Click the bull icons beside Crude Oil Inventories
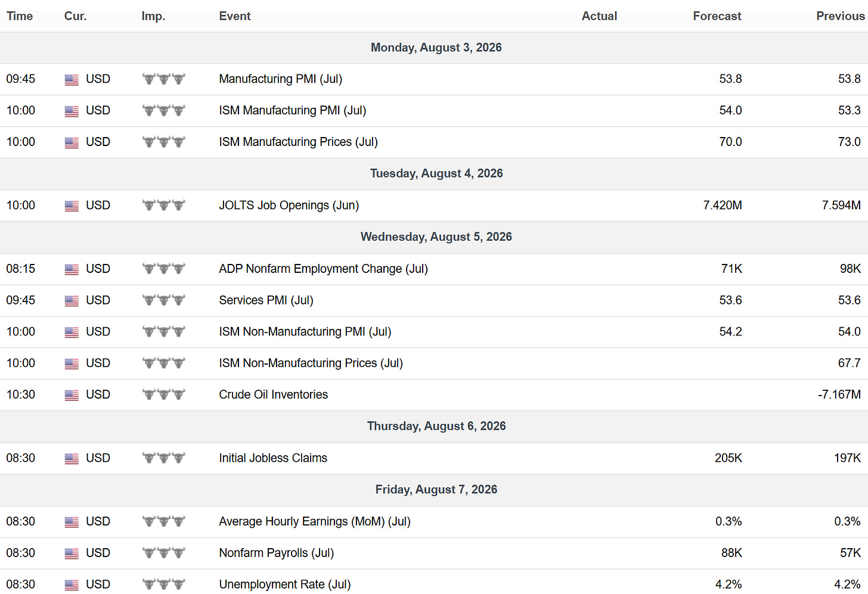This screenshot has height=594, width=868. [x=163, y=395]
